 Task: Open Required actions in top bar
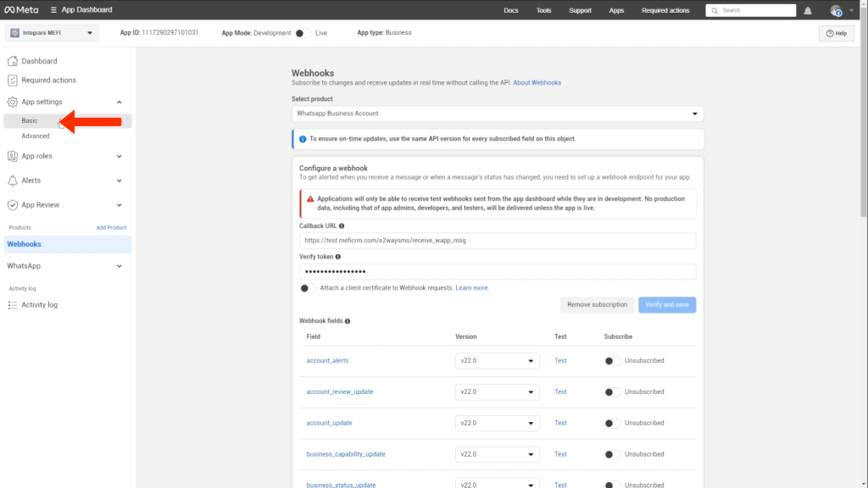[x=665, y=10]
